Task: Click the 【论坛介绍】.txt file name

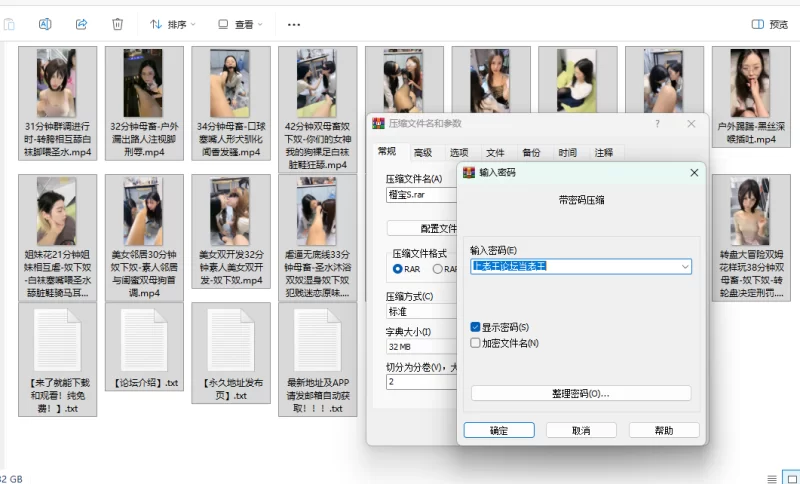Action: [144, 383]
